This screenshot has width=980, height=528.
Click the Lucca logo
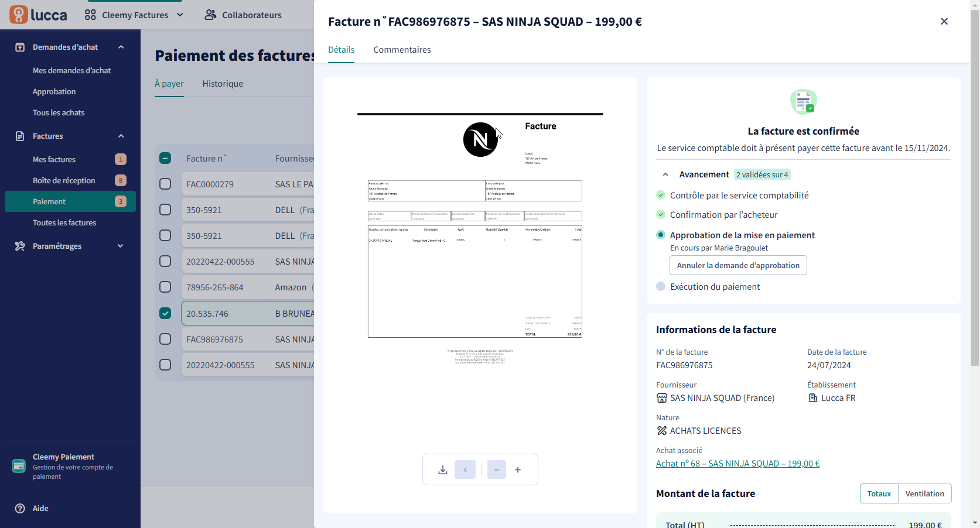[38, 15]
